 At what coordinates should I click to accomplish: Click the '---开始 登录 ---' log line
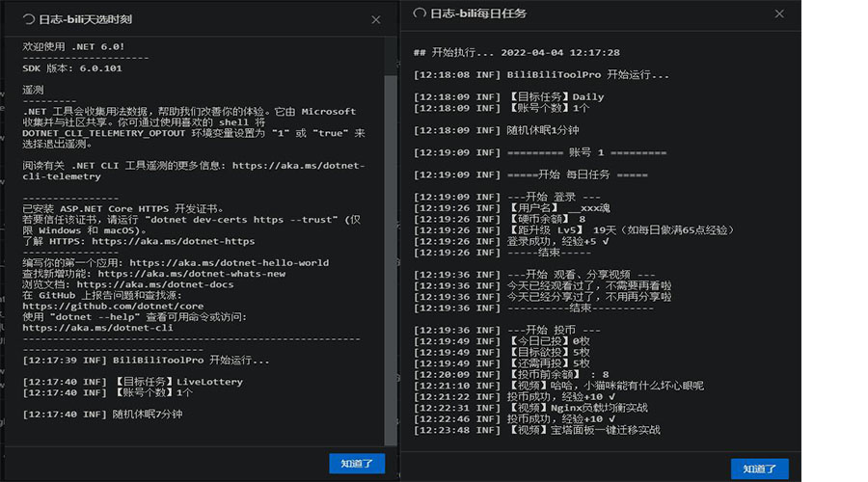[507, 197]
